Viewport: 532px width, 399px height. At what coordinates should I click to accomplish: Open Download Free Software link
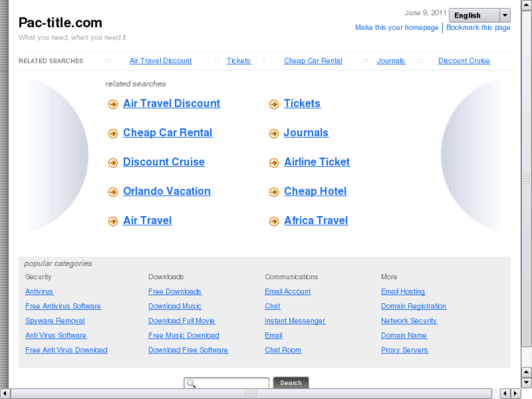click(188, 350)
